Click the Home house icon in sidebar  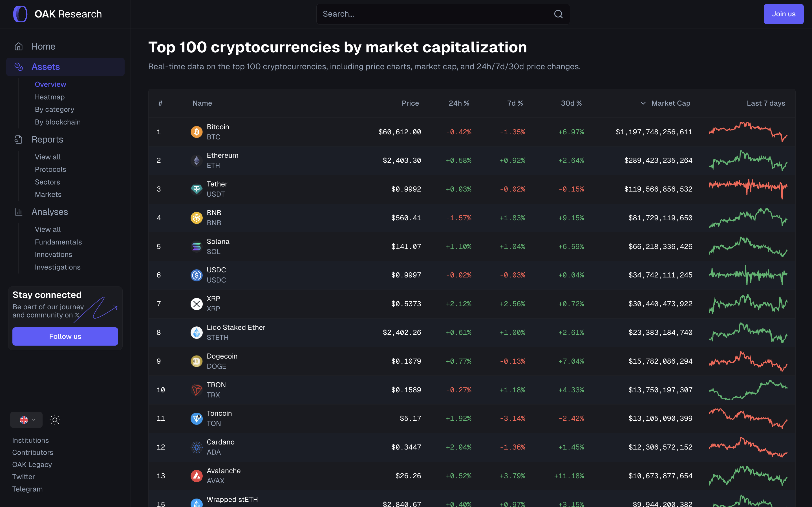19,46
